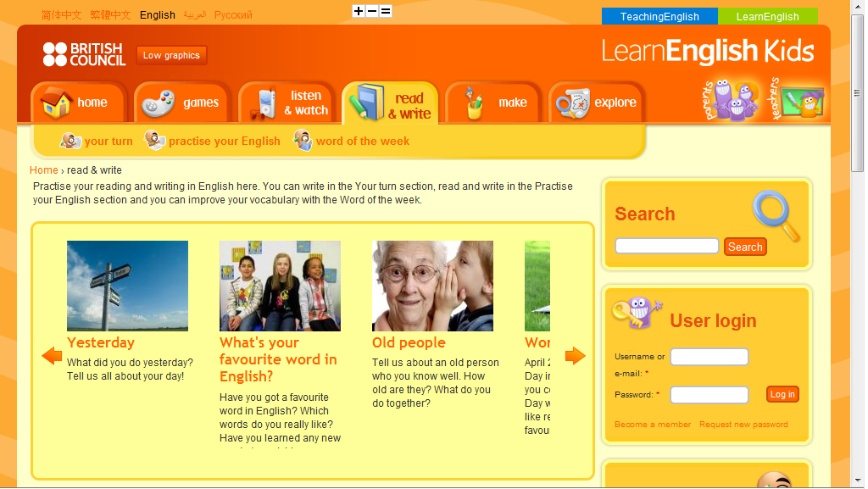
Task: Click the Request new password link
Action: [x=743, y=425]
